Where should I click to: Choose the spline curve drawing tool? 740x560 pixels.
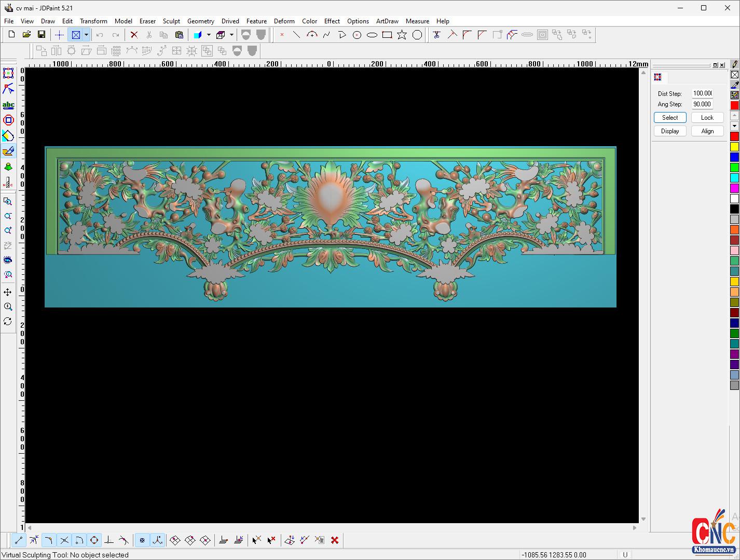326,35
